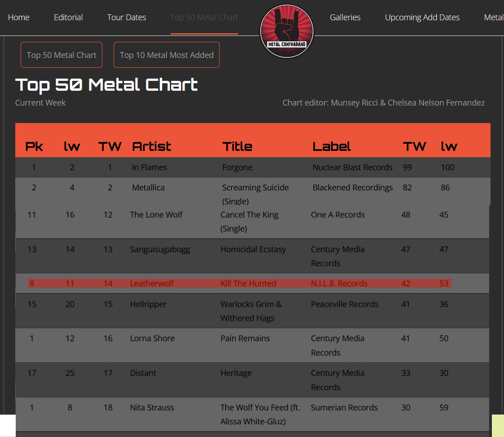This screenshot has width=504, height=437.
Task: Select the Distant artist cell
Action: 143,373
